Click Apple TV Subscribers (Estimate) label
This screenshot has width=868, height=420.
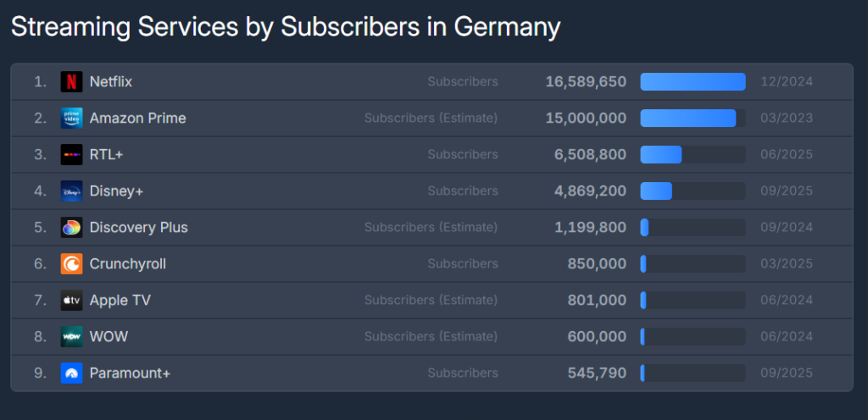(x=431, y=301)
